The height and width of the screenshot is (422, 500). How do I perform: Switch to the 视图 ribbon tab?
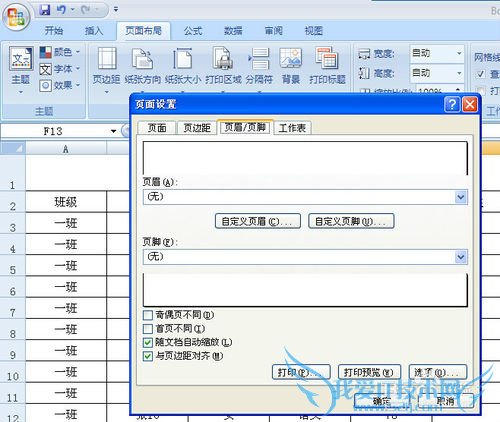(314, 31)
